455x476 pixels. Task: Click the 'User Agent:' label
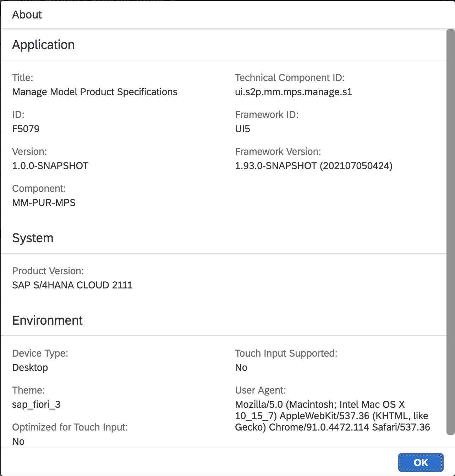[x=261, y=390]
